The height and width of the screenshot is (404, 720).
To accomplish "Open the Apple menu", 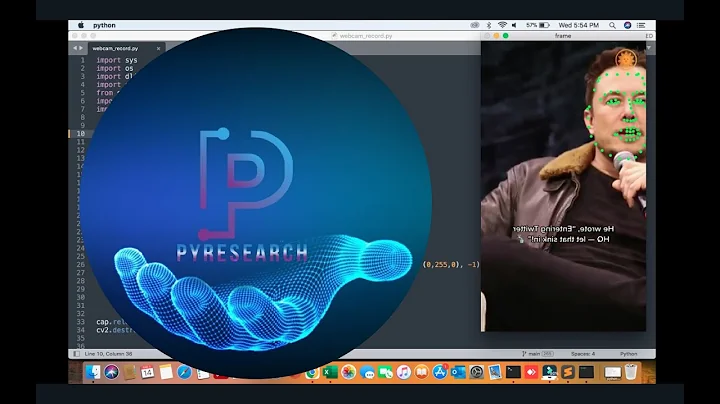I will click(x=81, y=25).
